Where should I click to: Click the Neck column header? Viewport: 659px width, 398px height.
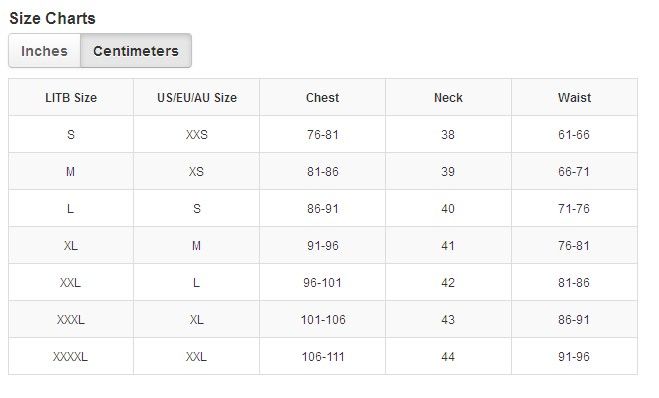coord(448,98)
